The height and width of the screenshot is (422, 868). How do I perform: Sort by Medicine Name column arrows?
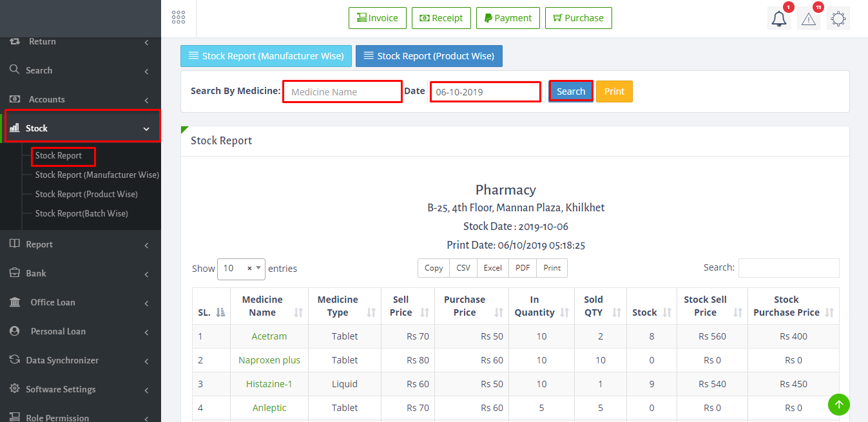[x=298, y=312]
